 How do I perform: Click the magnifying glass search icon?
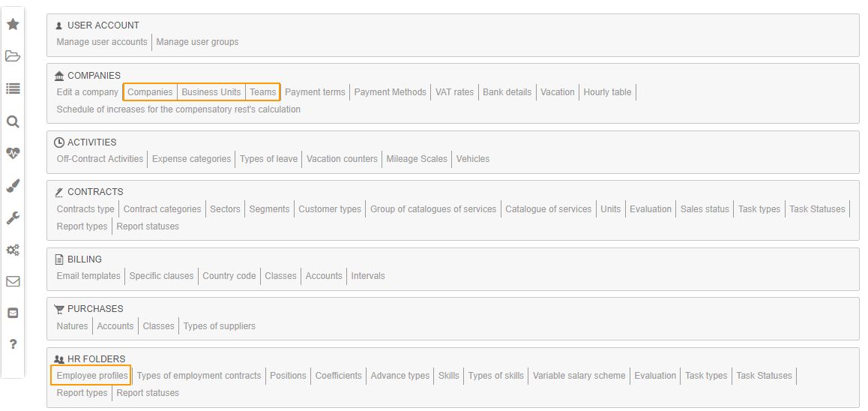click(x=13, y=121)
